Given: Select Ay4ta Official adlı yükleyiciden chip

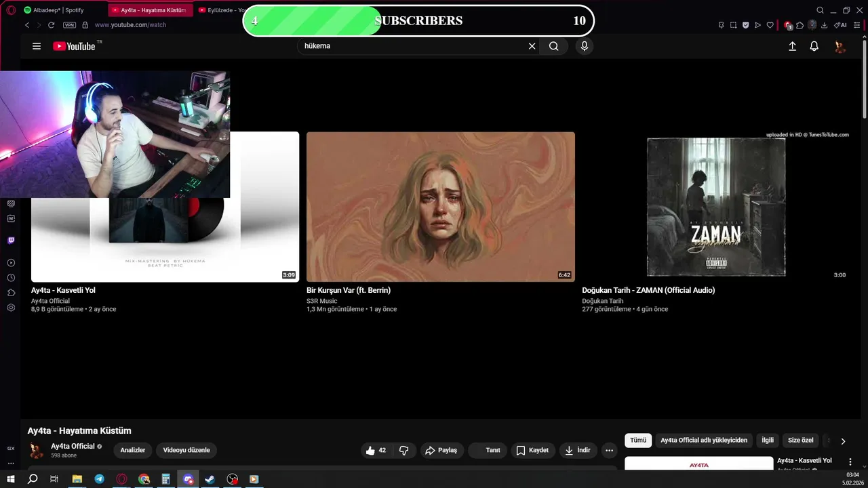Looking at the screenshot, I should click(704, 441).
